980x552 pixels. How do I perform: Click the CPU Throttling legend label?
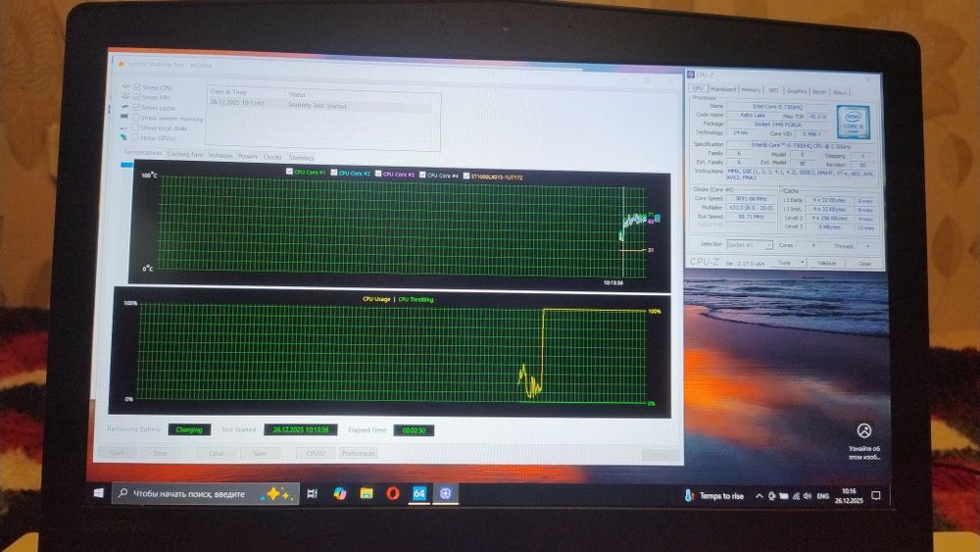[416, 299]
